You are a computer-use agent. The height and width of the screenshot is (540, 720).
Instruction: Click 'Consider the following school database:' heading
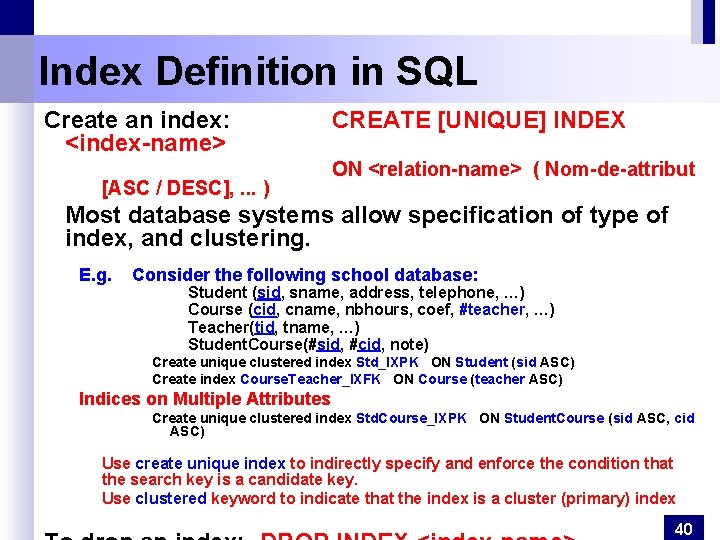[x=305, y=275]
